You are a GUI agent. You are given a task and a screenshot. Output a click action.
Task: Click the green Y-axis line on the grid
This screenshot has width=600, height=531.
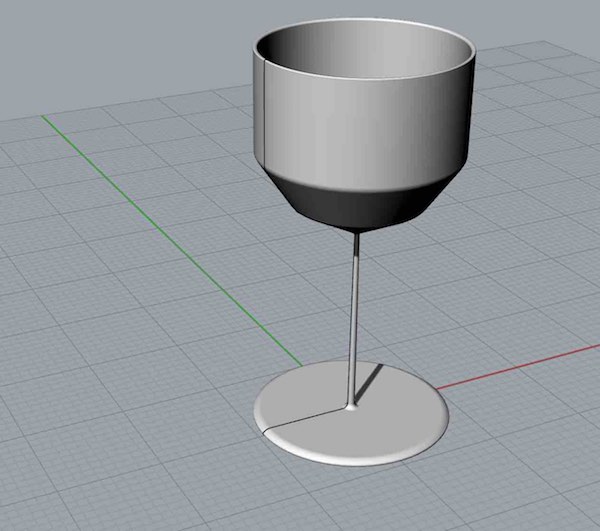tap(172, 241)
